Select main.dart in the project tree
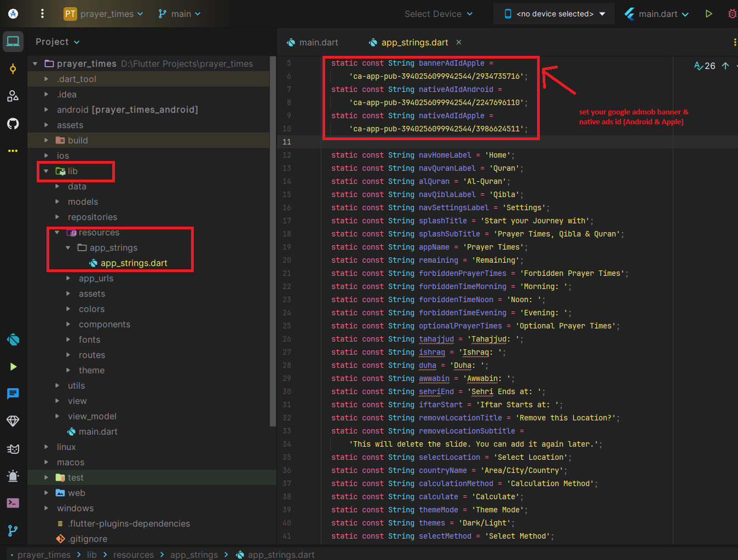 point(97,432)
